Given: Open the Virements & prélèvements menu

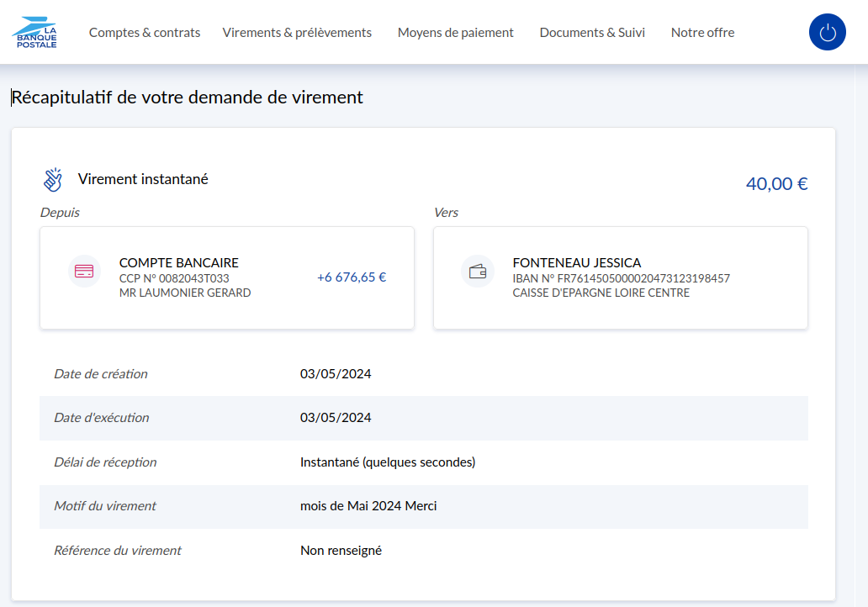Looking at the screenshot, I should (297, 33).
